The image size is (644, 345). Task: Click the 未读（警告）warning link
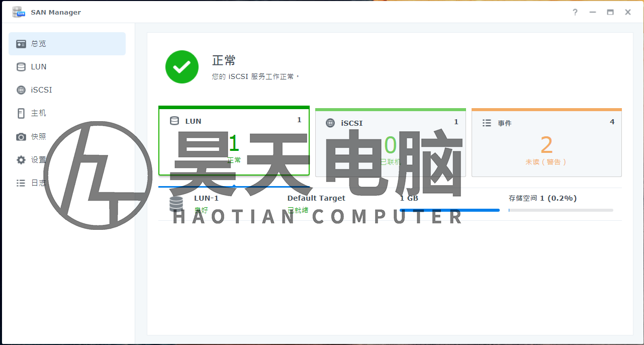pos(546,162)
